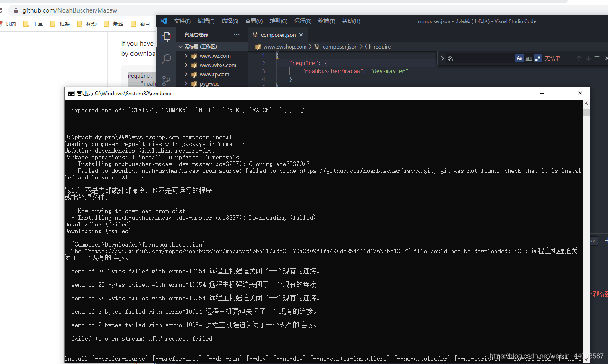Image resolution: width=608 pixels, height=364 pixels.
Task: Expand the www.wbxs.com folder
Action: (185, 65)
